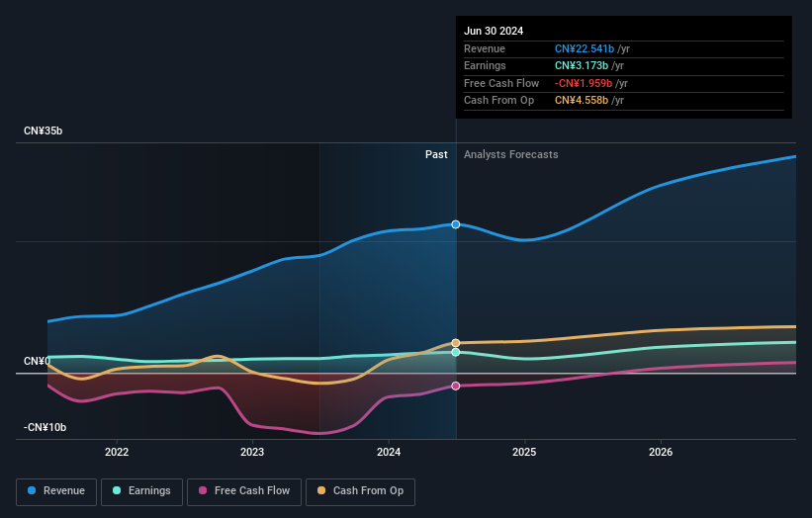Click the CN¥4.558b cash from op value
Viewport: 812px width, 518px height.
[582, 101]
